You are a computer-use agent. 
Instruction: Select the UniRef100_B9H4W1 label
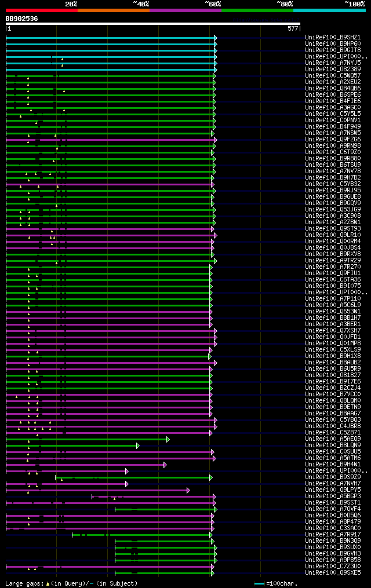tap(333, 465)
